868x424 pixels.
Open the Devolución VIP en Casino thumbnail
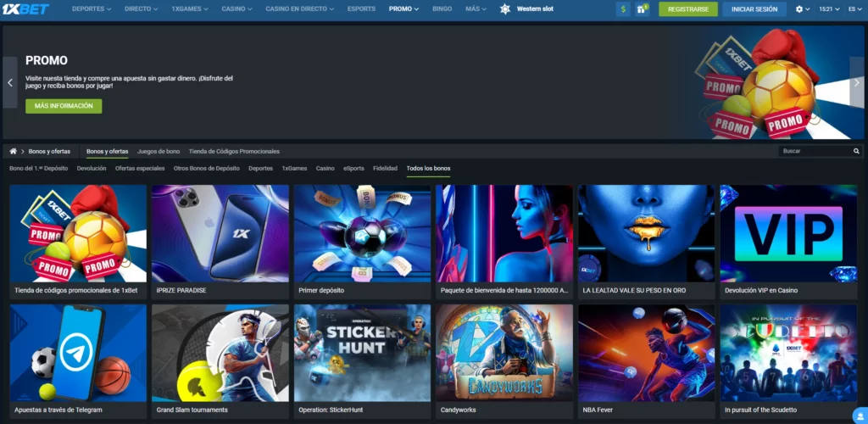pos(788,233)
